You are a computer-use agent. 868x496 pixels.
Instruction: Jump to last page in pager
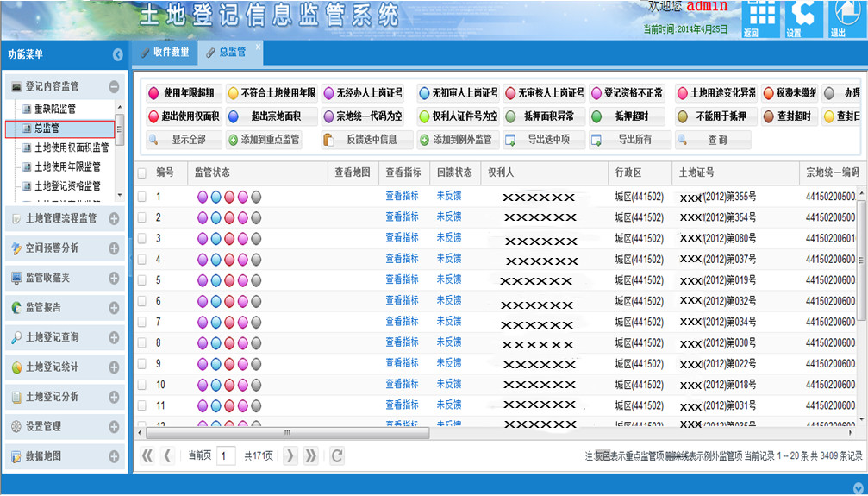pos(311,455)
